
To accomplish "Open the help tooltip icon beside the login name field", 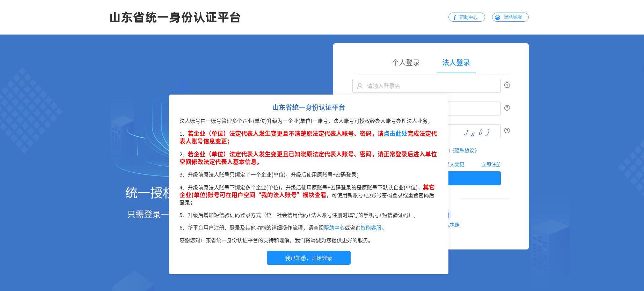I will tap(507, 85).
